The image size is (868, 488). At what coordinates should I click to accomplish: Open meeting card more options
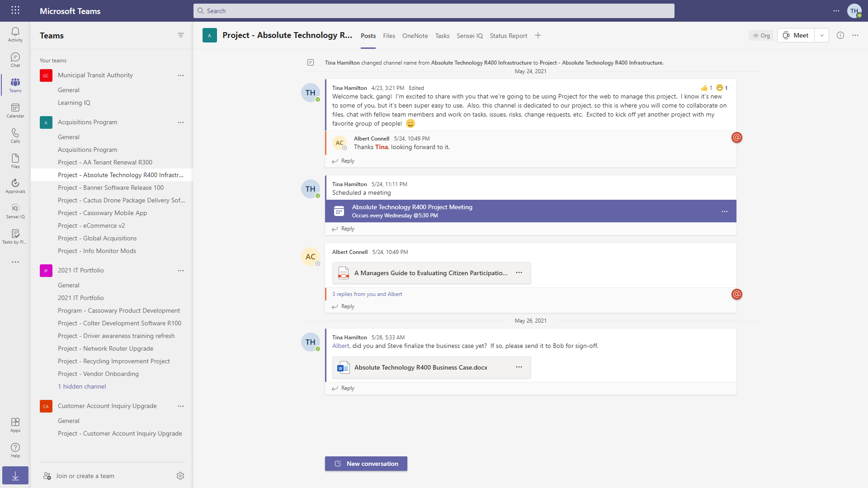pos(725,211)
